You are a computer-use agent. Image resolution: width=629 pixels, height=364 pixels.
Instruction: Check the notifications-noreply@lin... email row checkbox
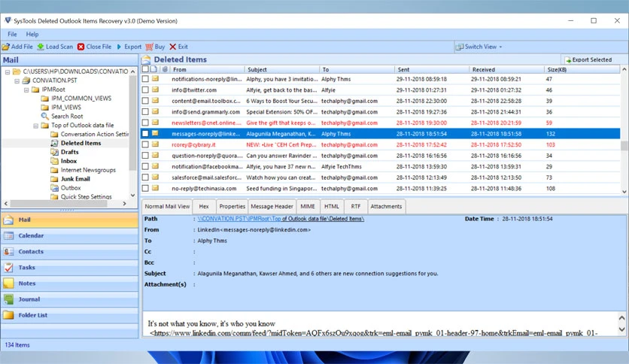pyautogui.click(x=145, y=79)
